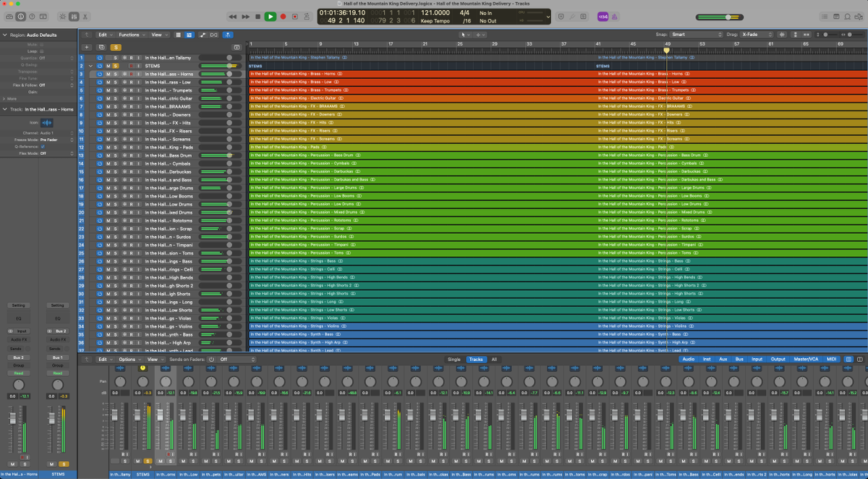
Task: Toggle the Show Automation button in tracks menu bar
Action: pyautogui.click(x=203, y=35)
